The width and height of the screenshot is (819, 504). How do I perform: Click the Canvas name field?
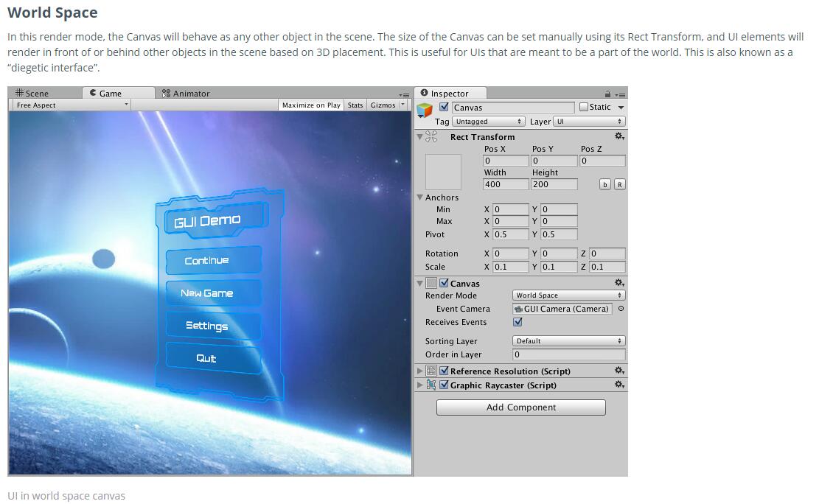coord(513,108)
